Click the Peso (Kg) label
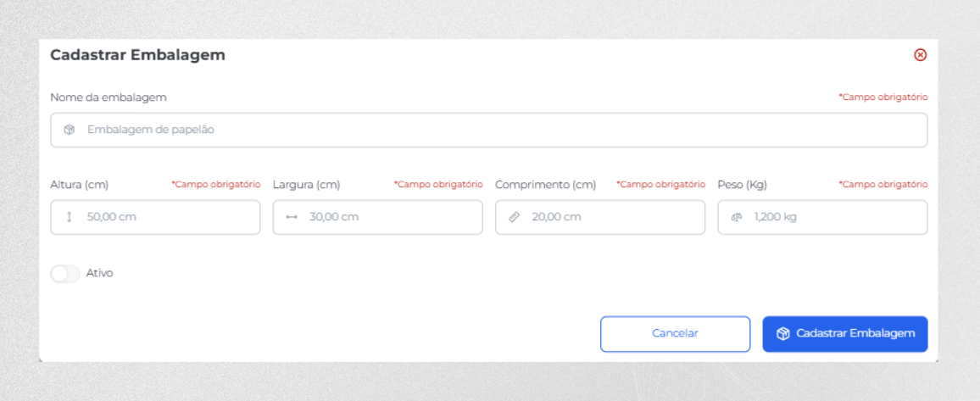 (742, 185)
